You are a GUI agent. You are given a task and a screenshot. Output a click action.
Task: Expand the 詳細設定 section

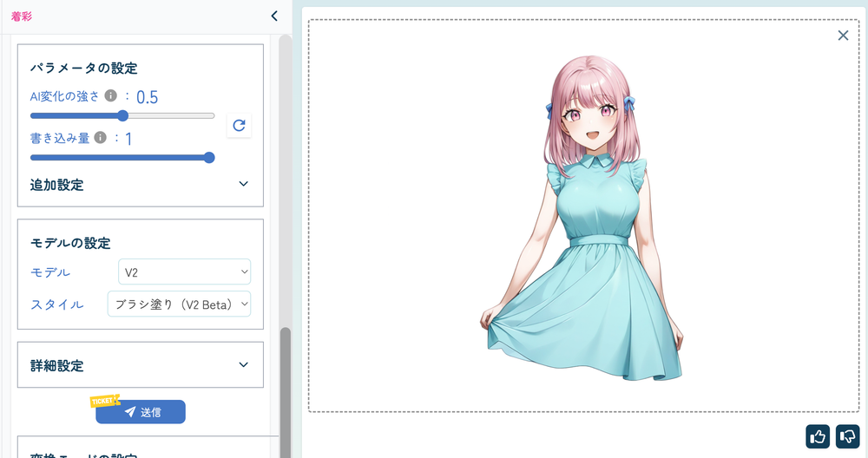coord(243,365)
